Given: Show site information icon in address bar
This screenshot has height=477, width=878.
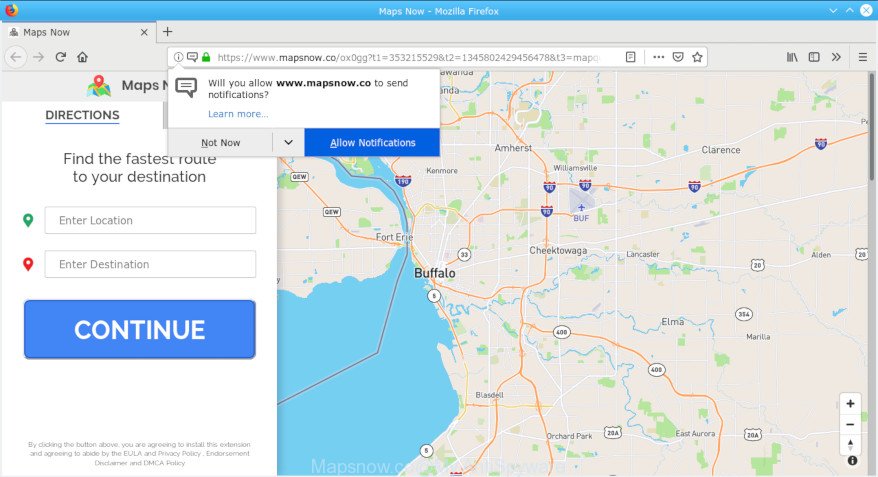Looking at the screenshot, I should 178,57.
